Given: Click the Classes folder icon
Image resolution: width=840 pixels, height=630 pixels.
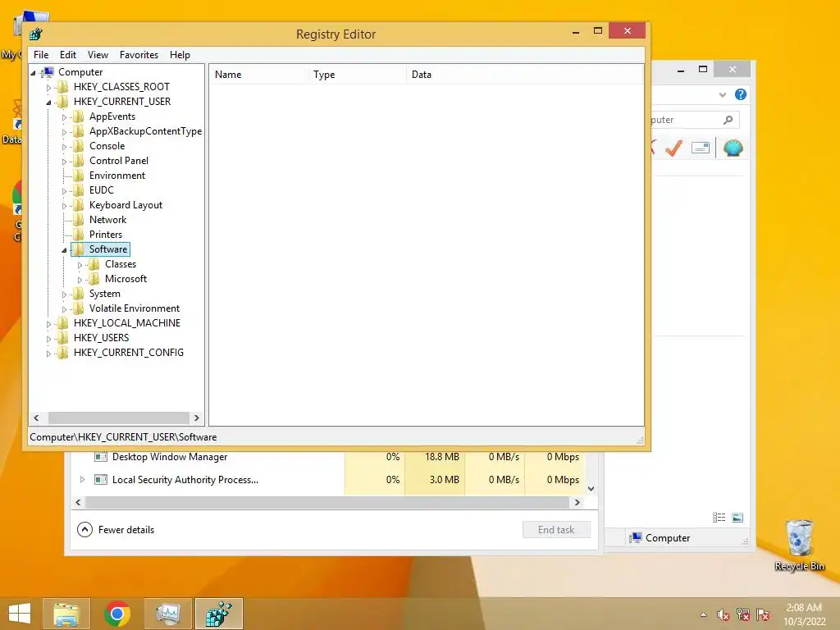Looking at the screenshot, I should 94,264.
